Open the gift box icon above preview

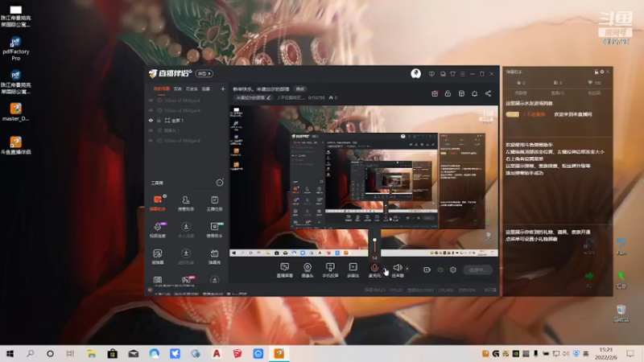[435, 93]
